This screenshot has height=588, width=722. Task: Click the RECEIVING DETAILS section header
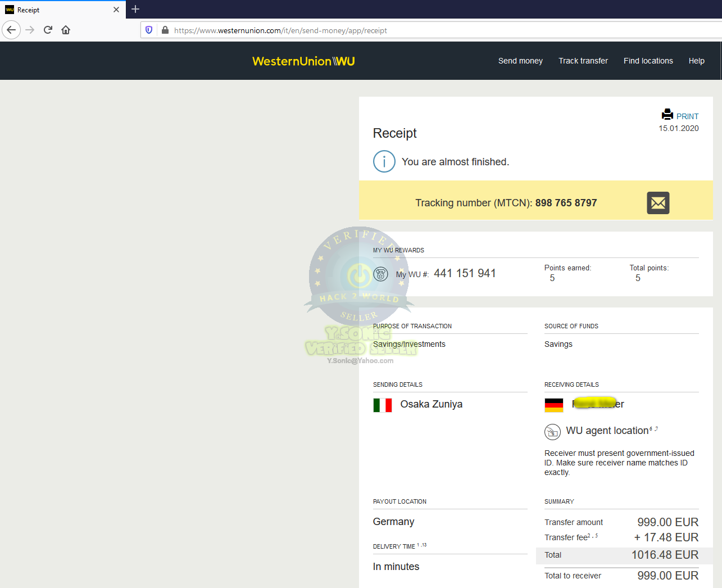point(571,385)
